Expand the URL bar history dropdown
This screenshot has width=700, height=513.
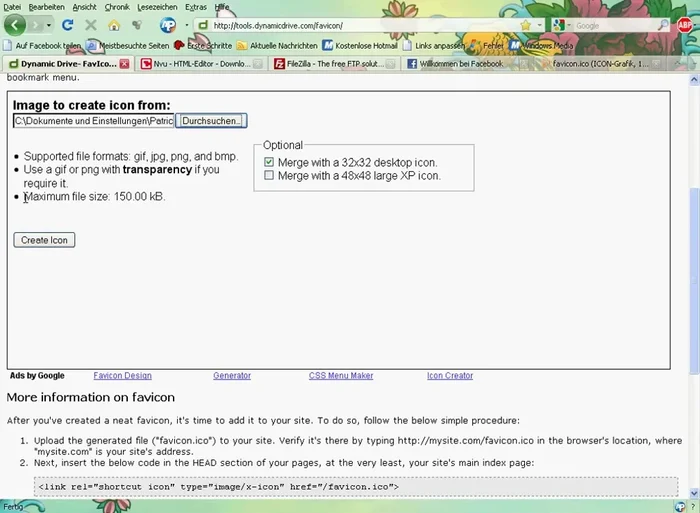540,25
